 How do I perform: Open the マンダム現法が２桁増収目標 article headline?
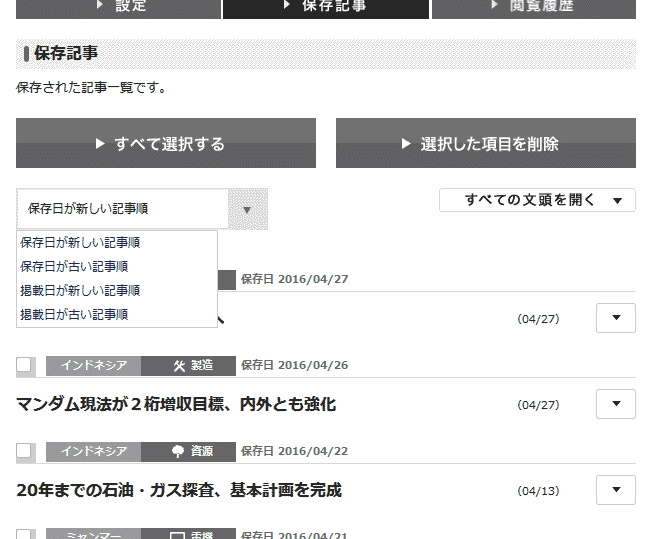(x=176, y=404)
